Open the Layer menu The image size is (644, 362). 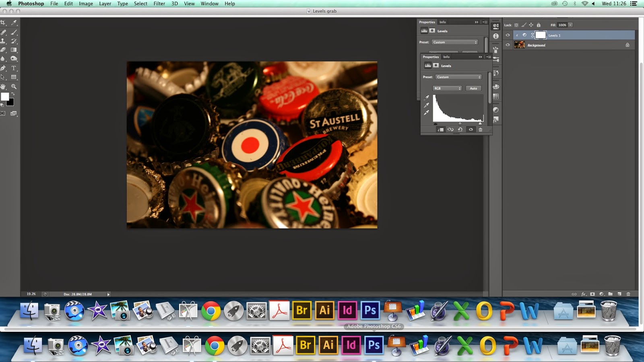coord(105,4)
